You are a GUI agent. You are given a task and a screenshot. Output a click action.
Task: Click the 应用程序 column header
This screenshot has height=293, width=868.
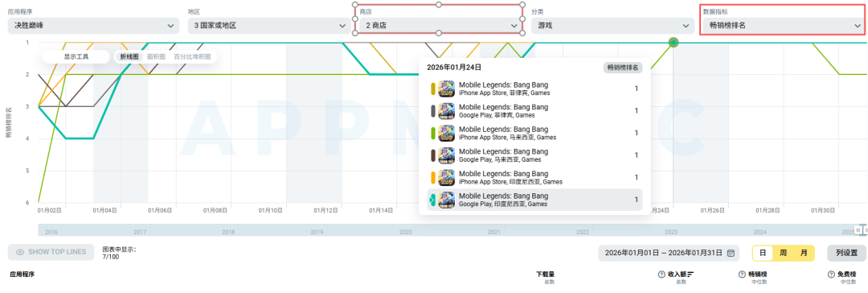point(23,274)
